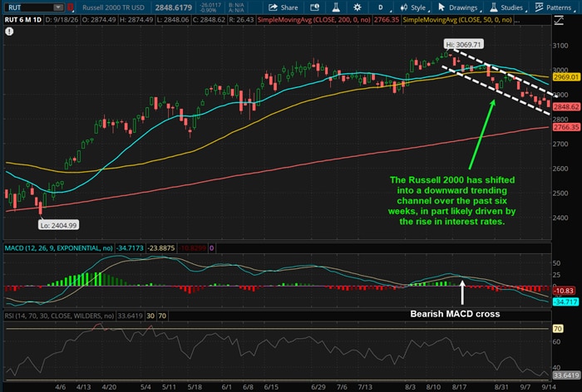The height and width of the screenshot is (392, 582).
Task: Click the '6/29' date on time axis
Action: click(x=318, y=387)
